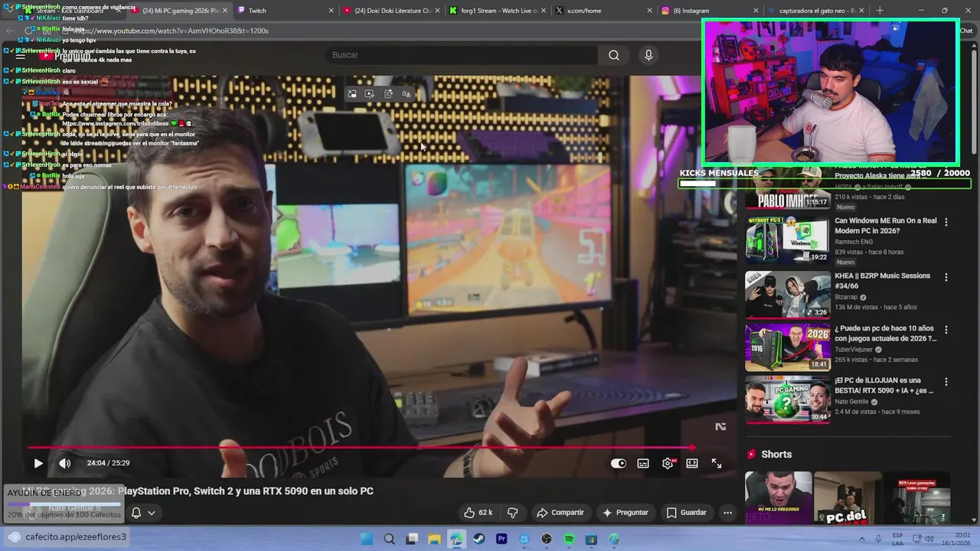The height and width of the screenshot is (551, 980).
Task: Open the player settings gear
Action: click(668, 463)
